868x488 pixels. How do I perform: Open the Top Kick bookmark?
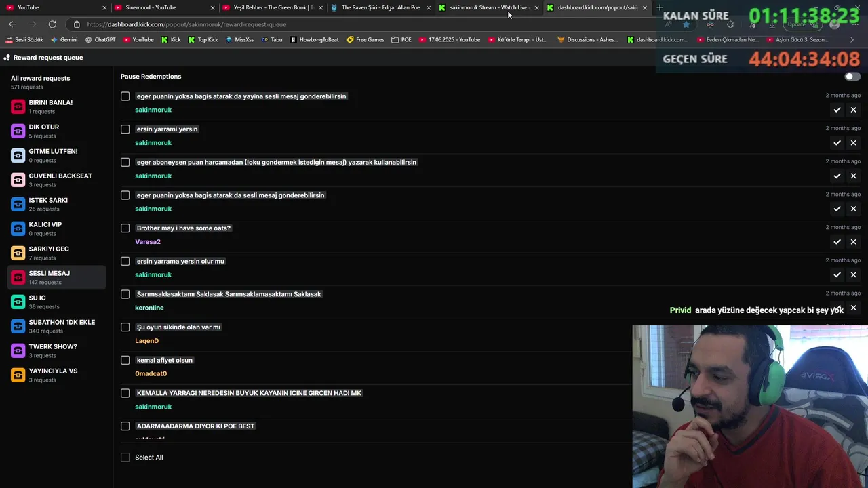click(x=203, y=39)
